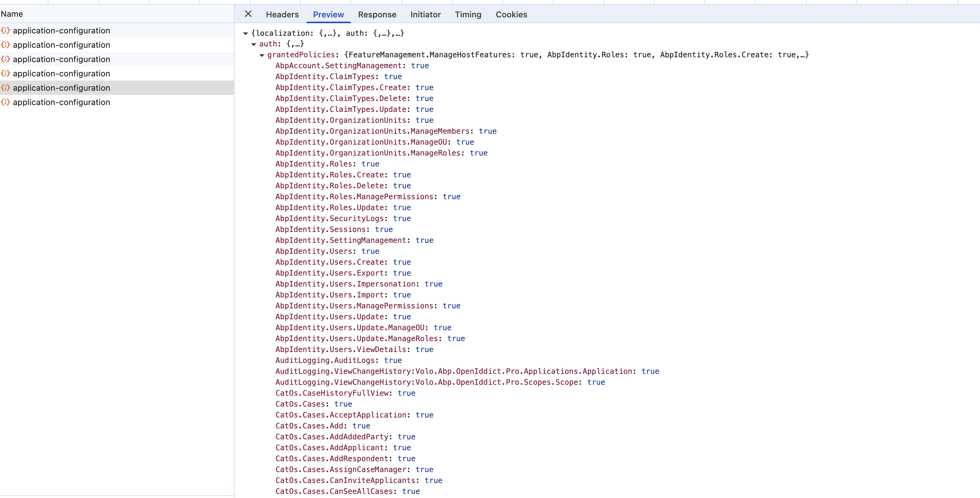Viewport: 980px width, 498px height.
Task: Click JSON icon of fourth application-configuration request
Action: tap(5, 73)
